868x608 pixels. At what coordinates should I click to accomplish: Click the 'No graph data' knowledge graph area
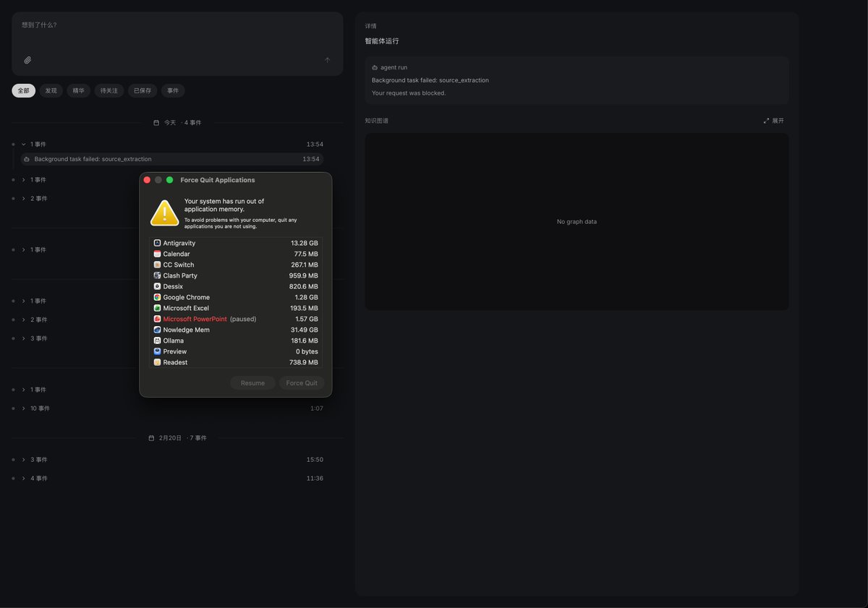click(x=576, y=222)
